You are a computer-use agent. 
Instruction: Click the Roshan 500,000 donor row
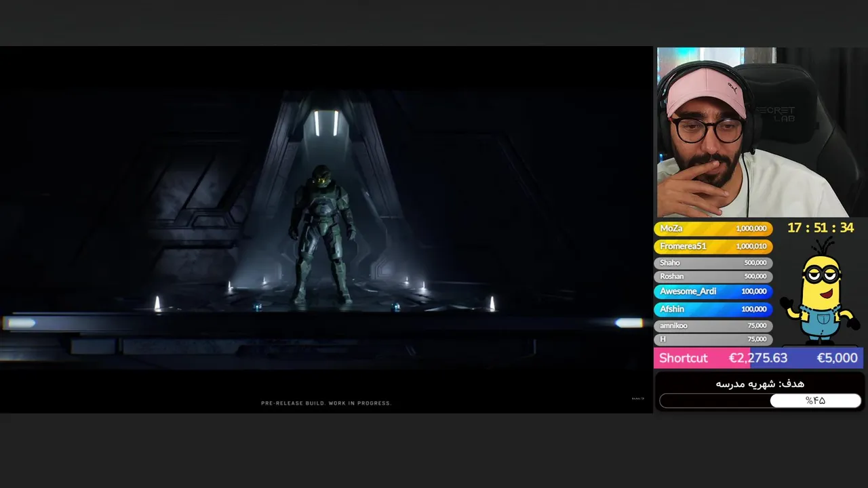click(x=713, y=277)
